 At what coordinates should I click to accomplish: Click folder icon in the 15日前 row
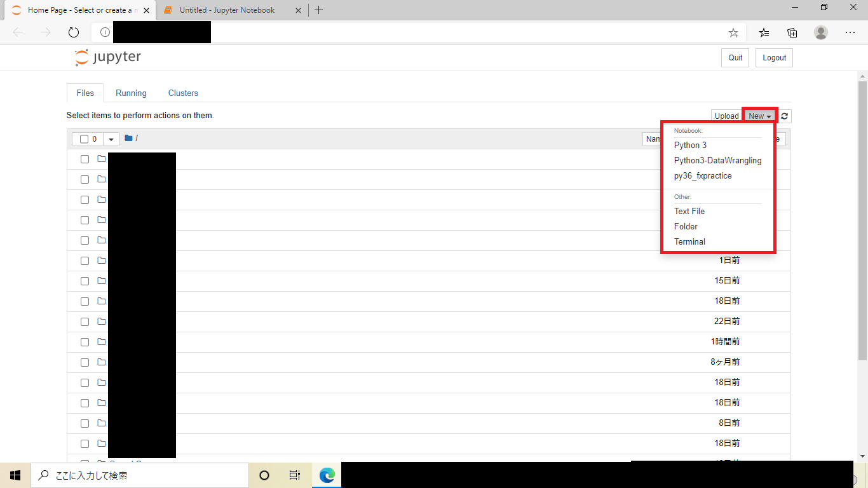coord(102,281)
